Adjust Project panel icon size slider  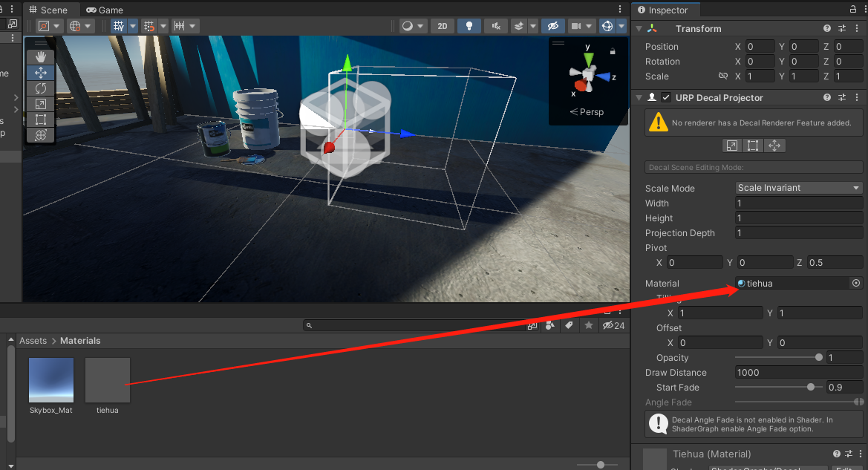coord(597,465)
